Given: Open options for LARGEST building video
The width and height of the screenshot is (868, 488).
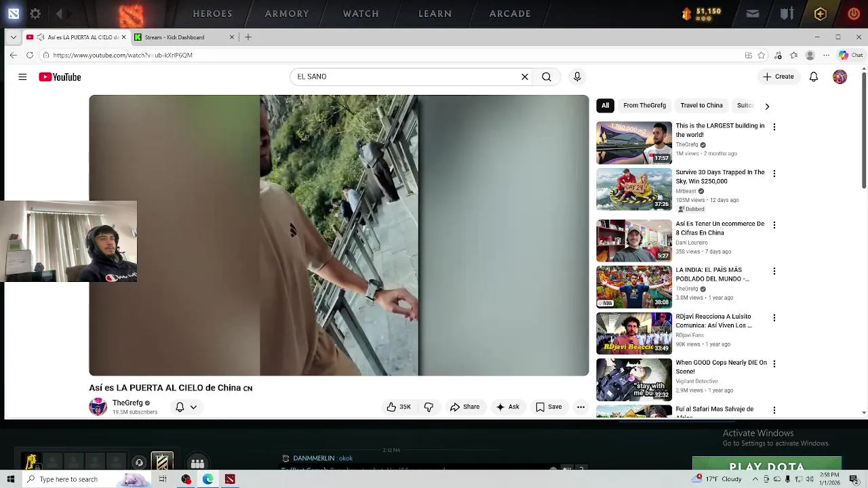Looking at the screenshot, I should click(x=774, y=127).
